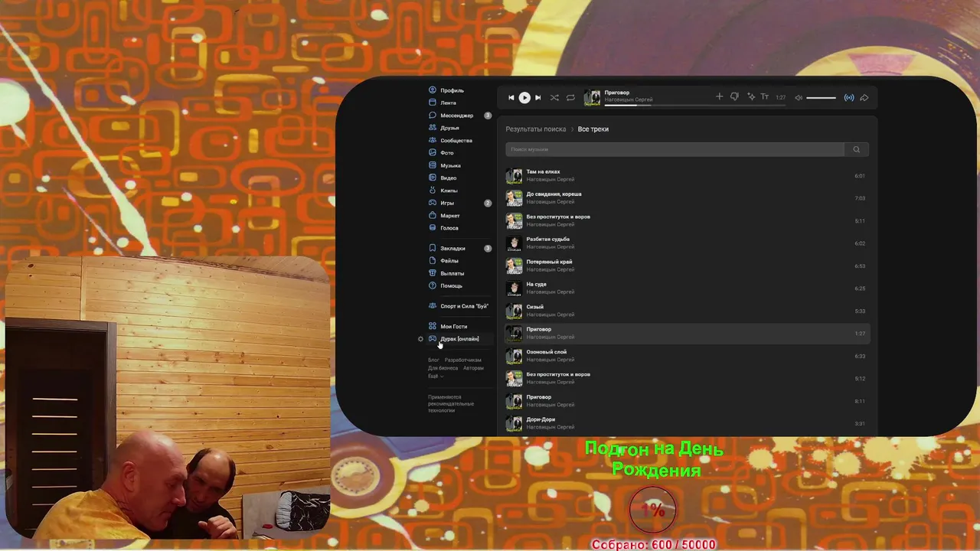
Task: Open Применяются рекомендательные технологии notice
Action: pos(451,404)
